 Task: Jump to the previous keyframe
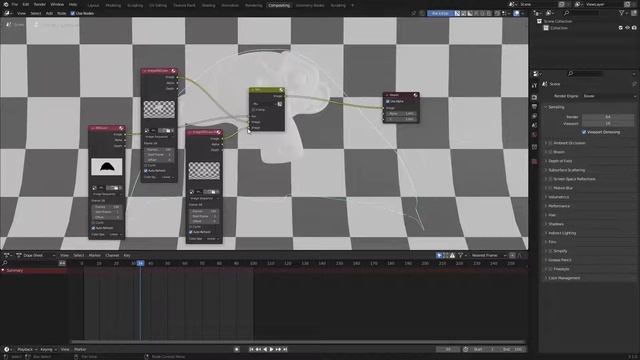point(258,349)
